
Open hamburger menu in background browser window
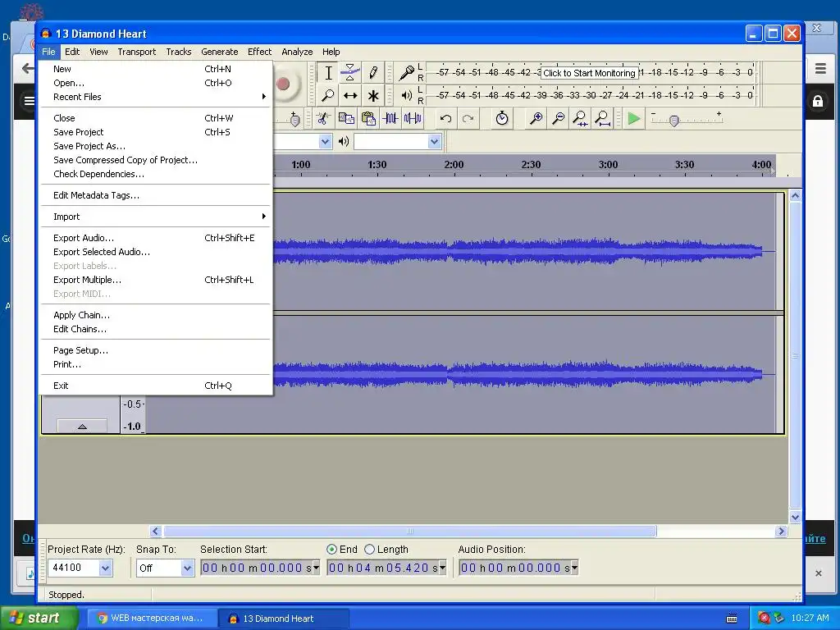pyautogui.click(x=820, y=69)
